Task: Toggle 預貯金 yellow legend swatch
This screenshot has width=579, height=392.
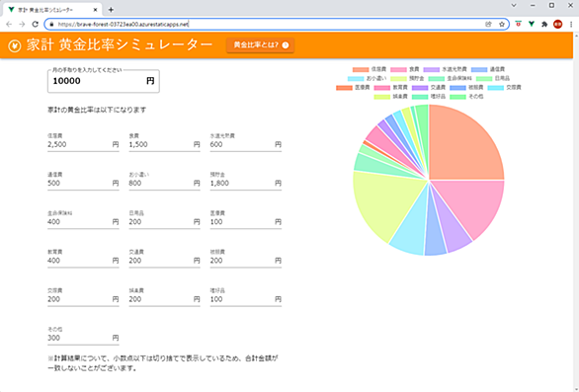Action: (398, 79)
